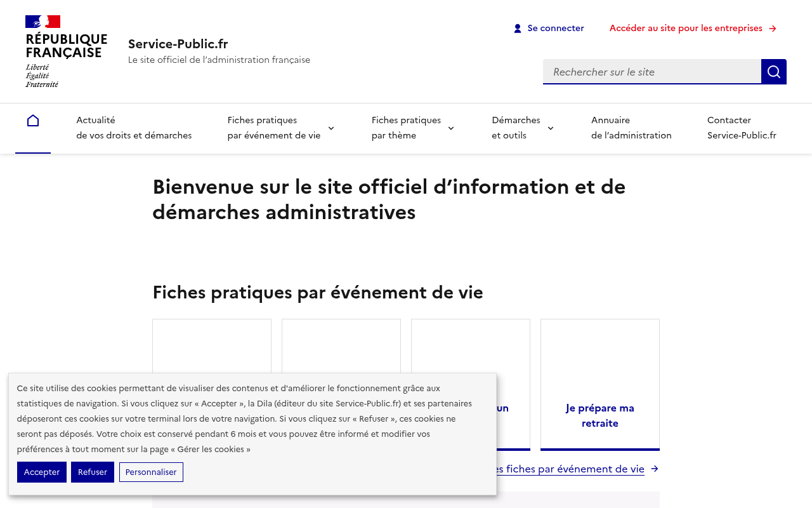Click the home icon in navigation
This screenshot has height=508, width=812.
(33, 121)
